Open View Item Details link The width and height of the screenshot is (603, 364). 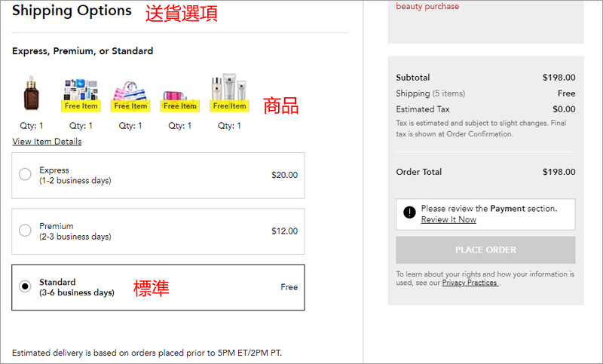[x=47, y=142]
